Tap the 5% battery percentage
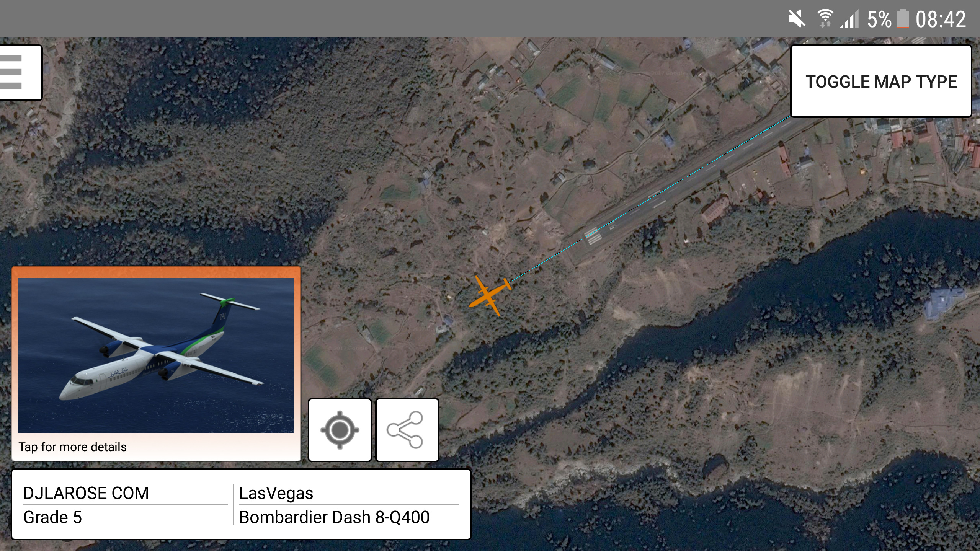This screenshot has height=551, width=980. [879, 19]
